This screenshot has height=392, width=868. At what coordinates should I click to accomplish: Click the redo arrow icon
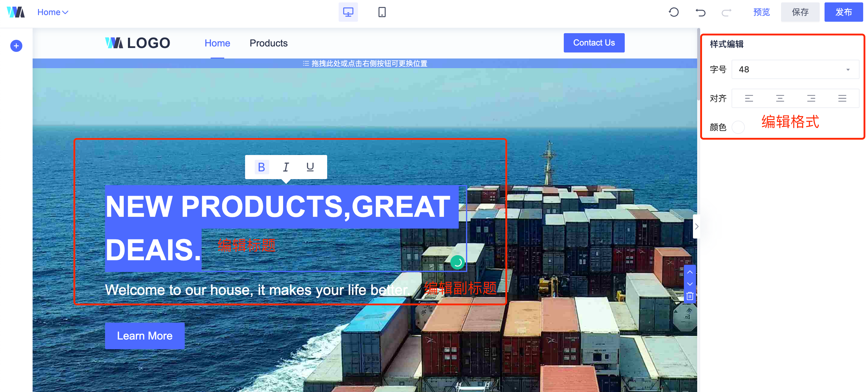click(726, 12)
